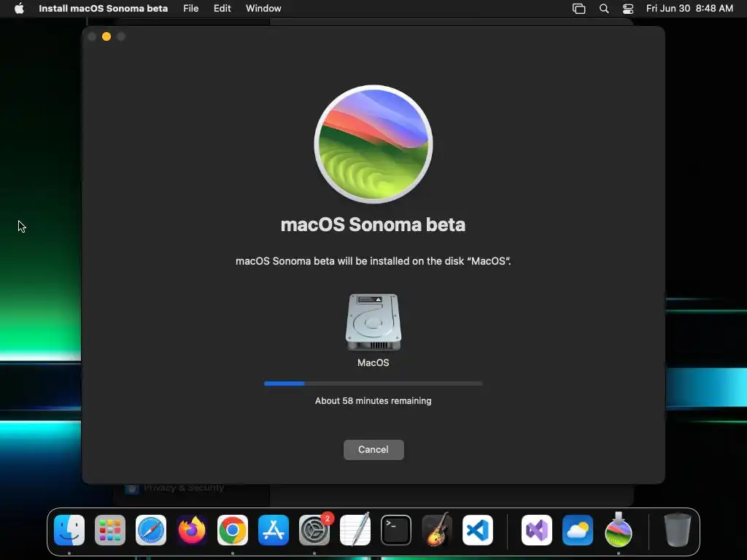Open Spotlight search in menu bar
Screen dimensions: 747x560
coord(603,9)
